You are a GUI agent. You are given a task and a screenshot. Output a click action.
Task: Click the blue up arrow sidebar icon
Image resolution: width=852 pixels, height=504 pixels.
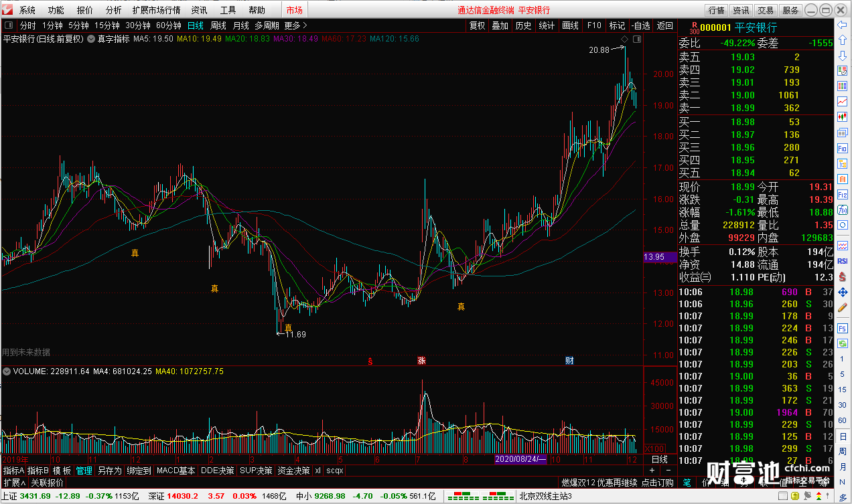(843, 40)
